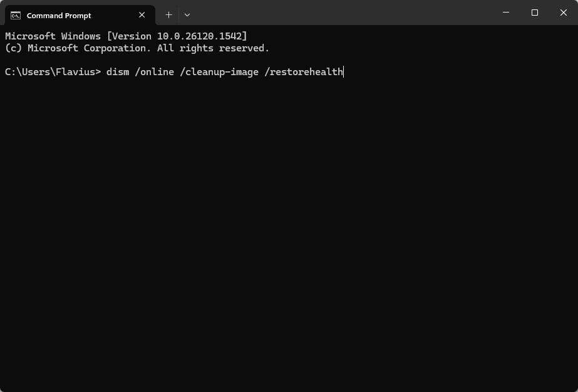Click the /restorehealth parameter

pos(304,72)
